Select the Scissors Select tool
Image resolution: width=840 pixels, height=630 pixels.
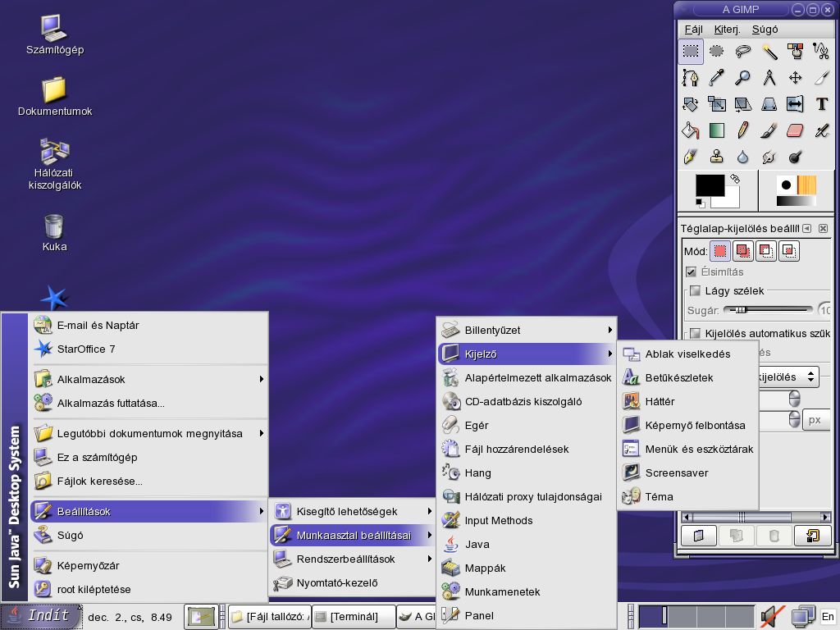pyautogui.click(x=821, y=52)
